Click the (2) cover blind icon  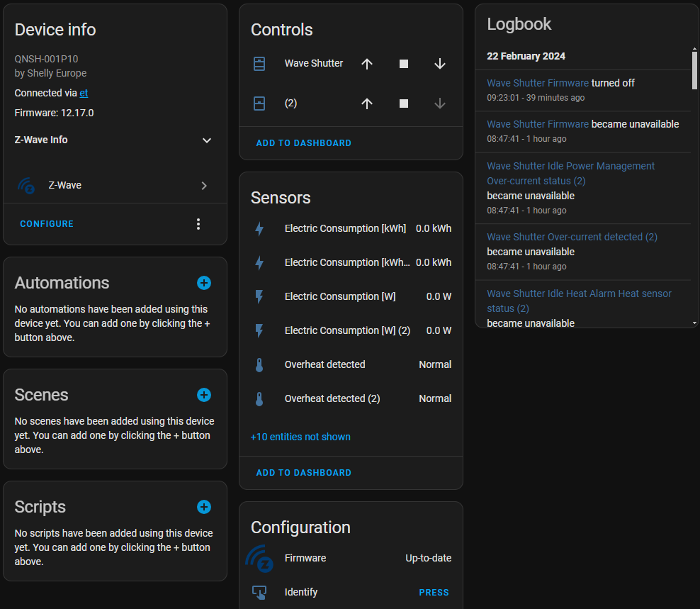pos(259,104)
